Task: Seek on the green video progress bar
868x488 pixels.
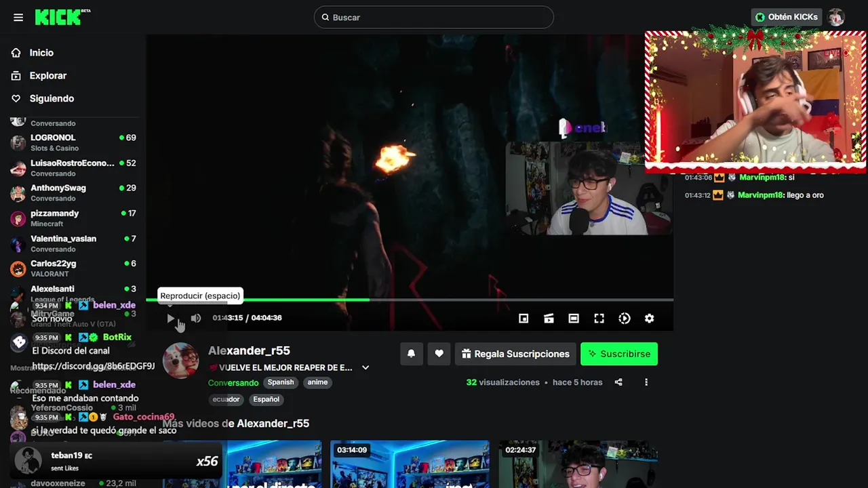Action: coord(410,300)
